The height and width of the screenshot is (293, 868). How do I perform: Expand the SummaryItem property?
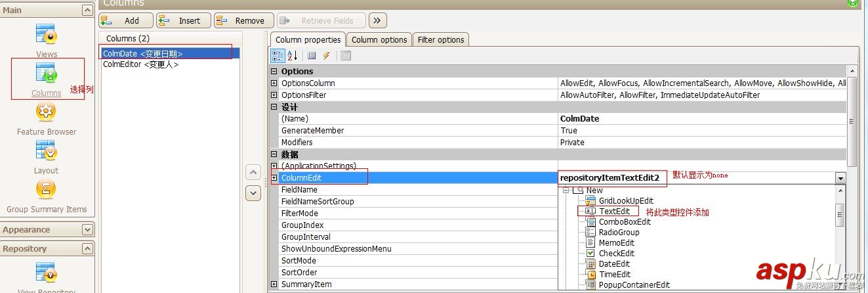coord(274,284)
